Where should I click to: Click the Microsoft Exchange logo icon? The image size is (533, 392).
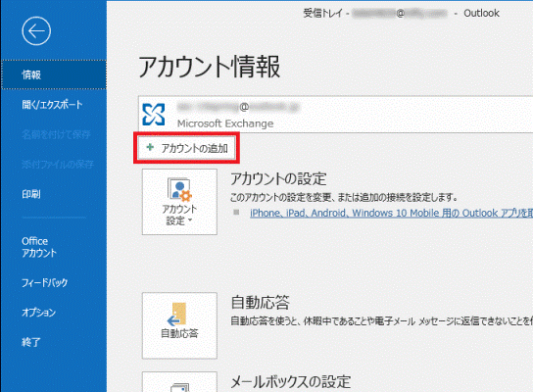click(154, 115)
